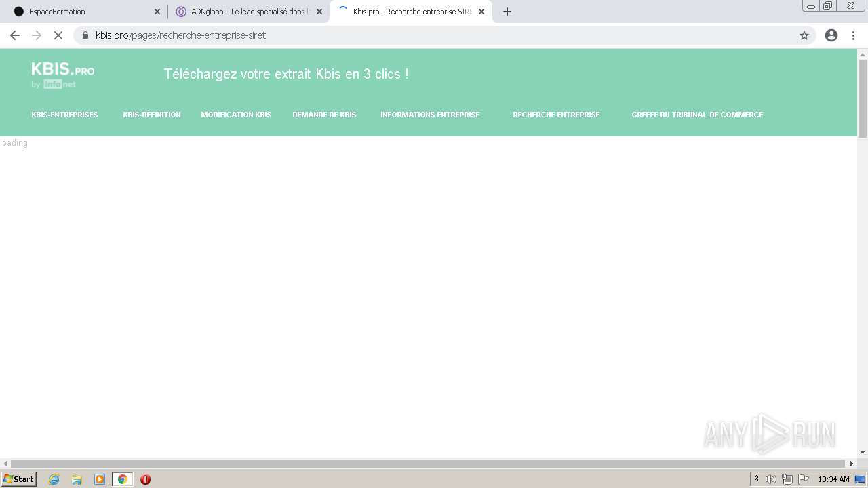Image resolution: width=868 pixels, height=488 pixels.
Task: Open the Chrome profile avatar
Action: click(831, 35)
